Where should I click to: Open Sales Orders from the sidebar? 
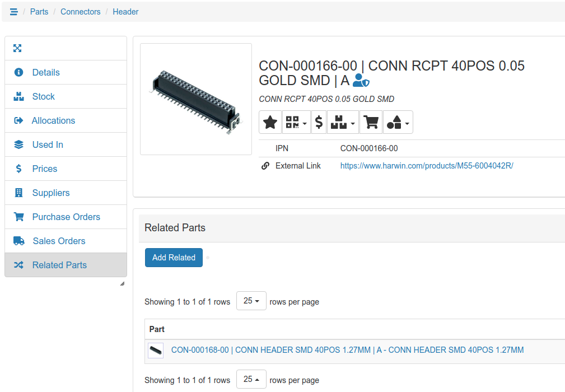click(59, 241)
